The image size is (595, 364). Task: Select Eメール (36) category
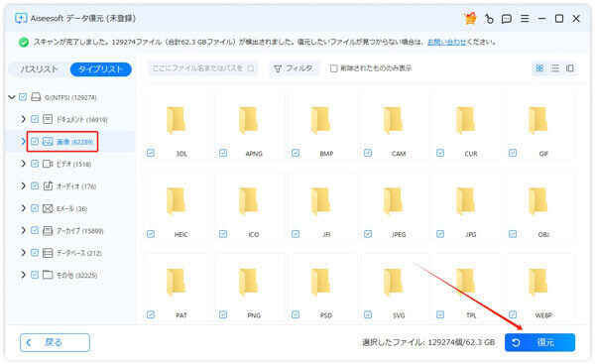[71, 208]
